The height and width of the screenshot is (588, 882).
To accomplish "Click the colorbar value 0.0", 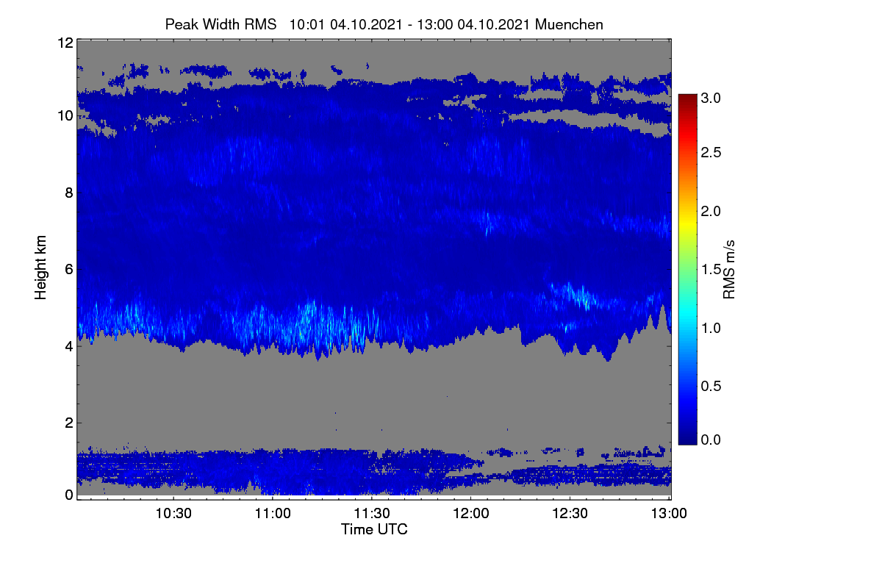I will pos(710,440).
